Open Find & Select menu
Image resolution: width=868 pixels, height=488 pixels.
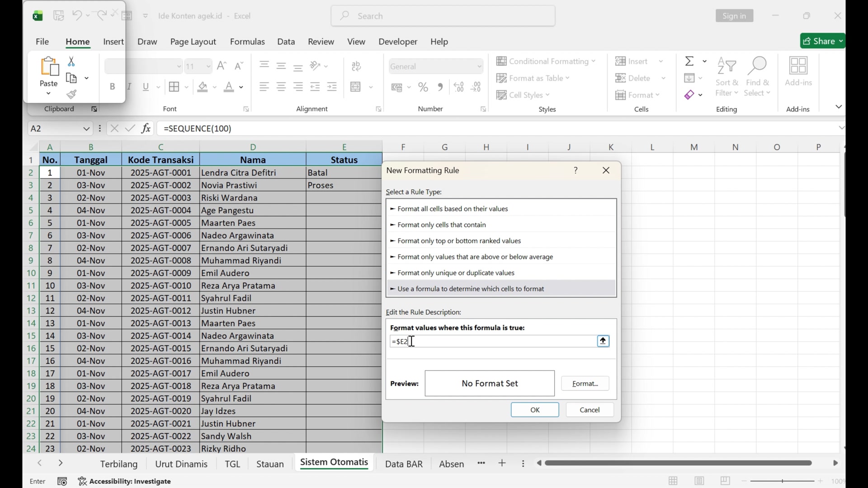758,76
